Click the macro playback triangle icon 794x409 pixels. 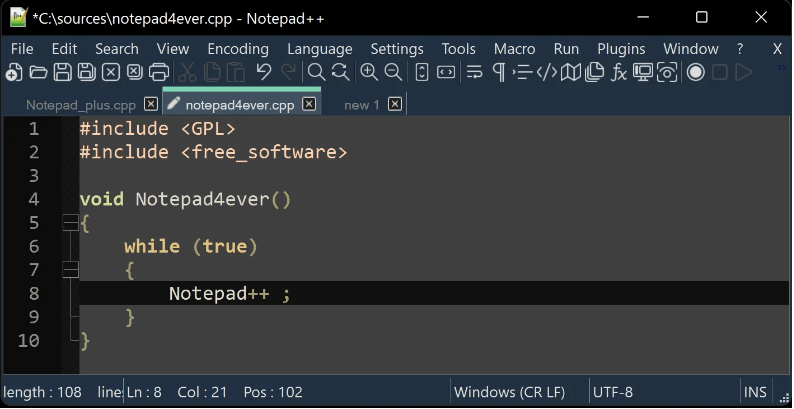pos(743,72)
